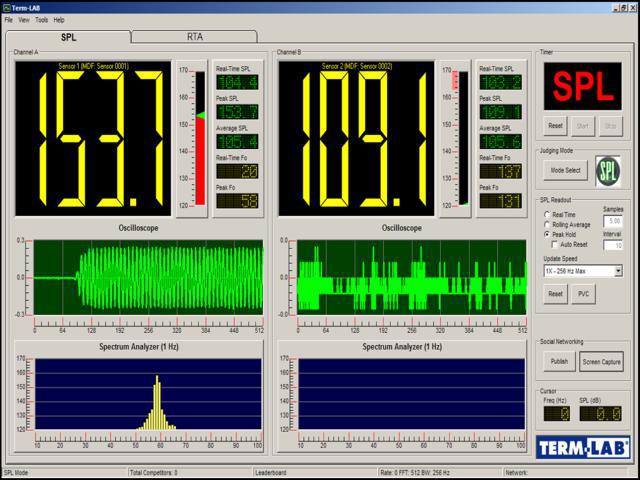Click the Term-LAB title bar app icon
This screenshot has width=640, height=480.
[x=7, y=6]
